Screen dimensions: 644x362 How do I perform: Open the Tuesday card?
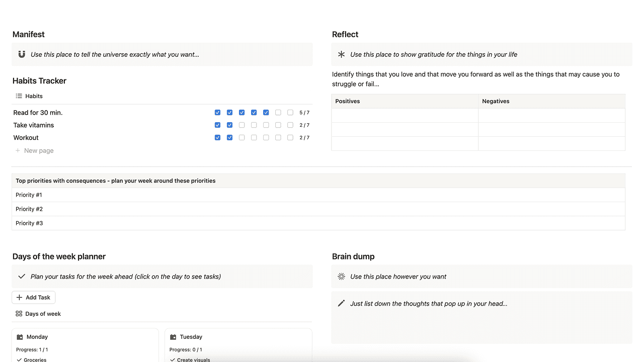pyautogui.click(x=238, y=345)
